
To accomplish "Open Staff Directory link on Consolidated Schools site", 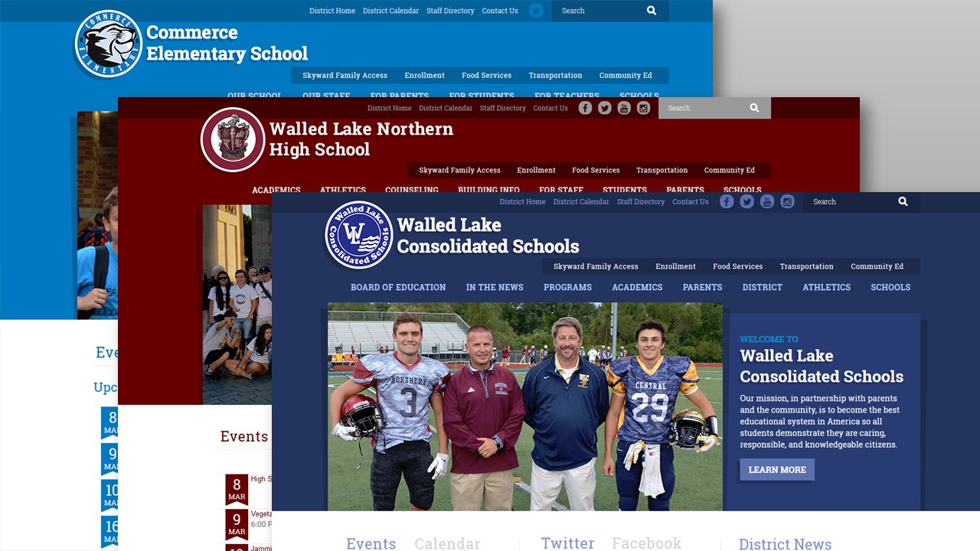I will click(641, 201).
